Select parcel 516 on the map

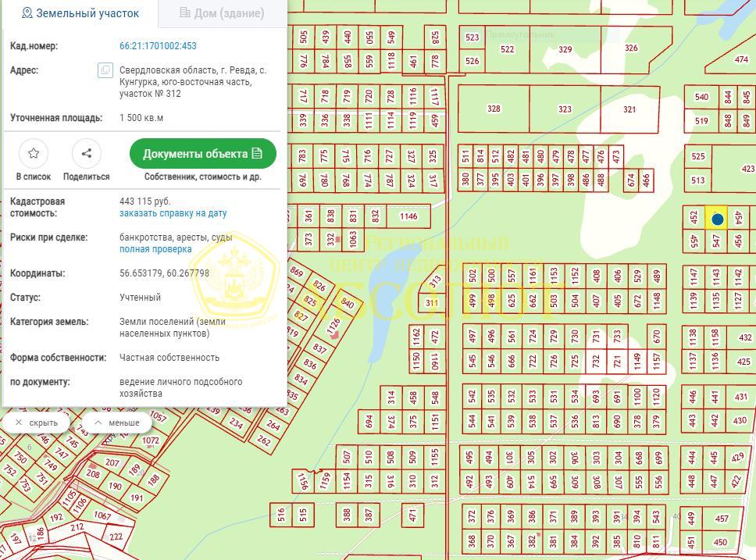[x=281, y=515]
